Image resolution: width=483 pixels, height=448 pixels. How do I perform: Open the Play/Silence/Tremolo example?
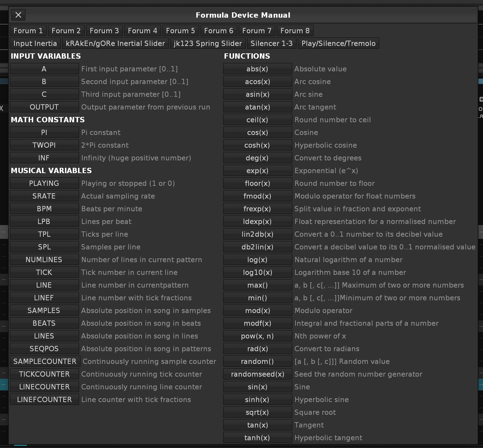338,43
